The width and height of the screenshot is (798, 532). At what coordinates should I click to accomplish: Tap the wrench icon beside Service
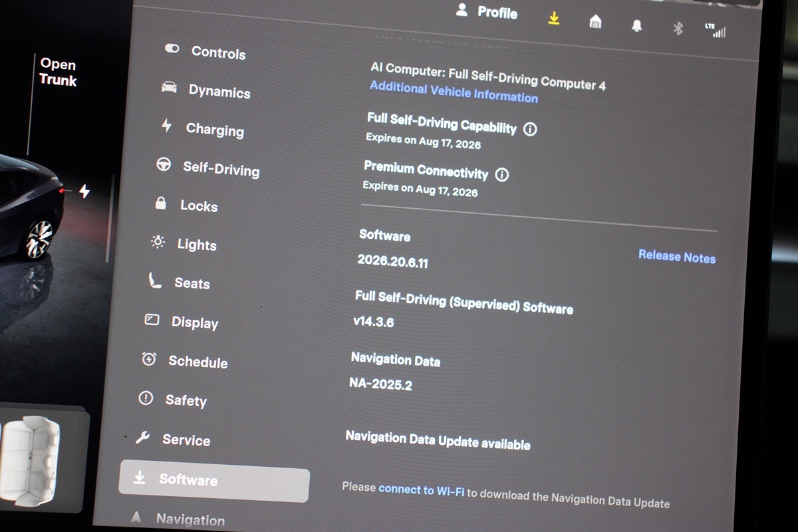142,438
